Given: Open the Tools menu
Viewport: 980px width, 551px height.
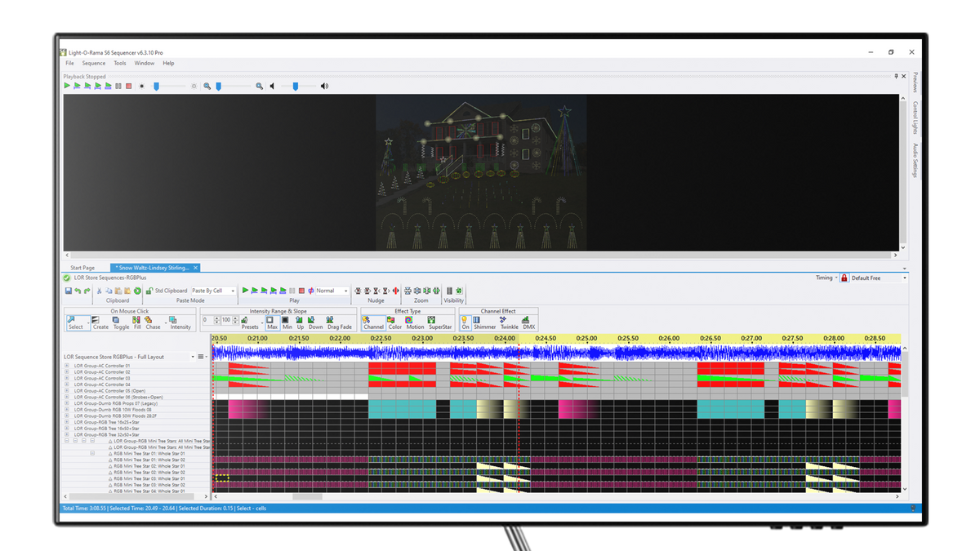Looking at the screenshot, I should 120,63.
